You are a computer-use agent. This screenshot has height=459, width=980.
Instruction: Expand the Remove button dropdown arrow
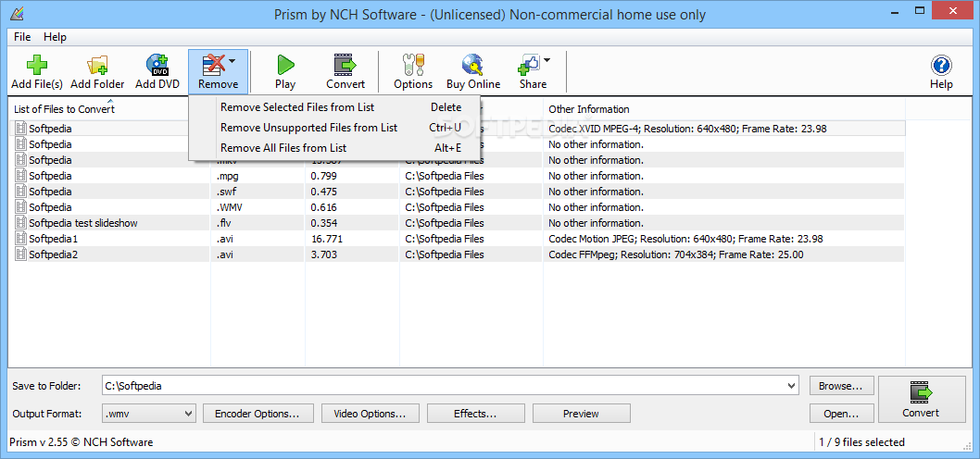232,61
